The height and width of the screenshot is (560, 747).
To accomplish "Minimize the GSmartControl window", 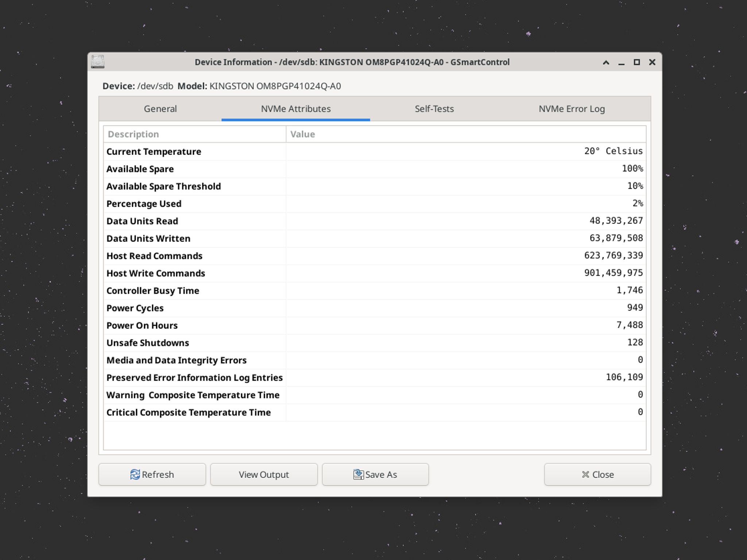I will point(622,62).
